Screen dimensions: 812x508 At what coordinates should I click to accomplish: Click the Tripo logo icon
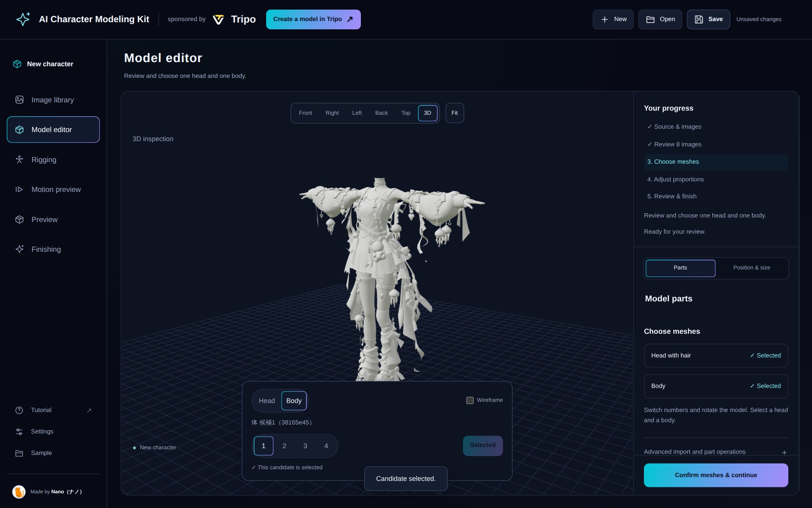[x=218, y=20]
